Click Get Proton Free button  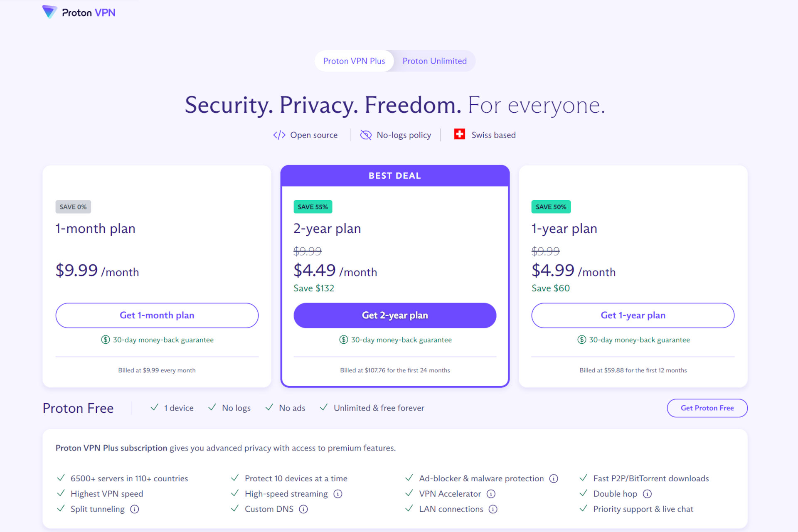click(x=707, y=408)
